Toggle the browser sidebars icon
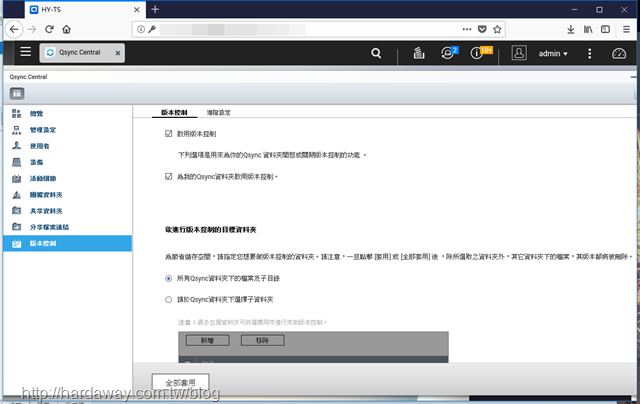The width and height of the screenshot is (640, 404). pos(605,29)
